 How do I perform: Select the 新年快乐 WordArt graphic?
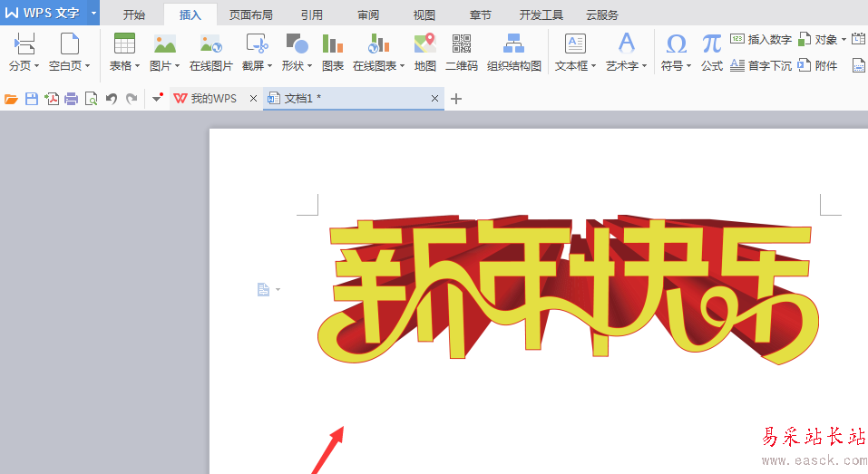point(568,289)
